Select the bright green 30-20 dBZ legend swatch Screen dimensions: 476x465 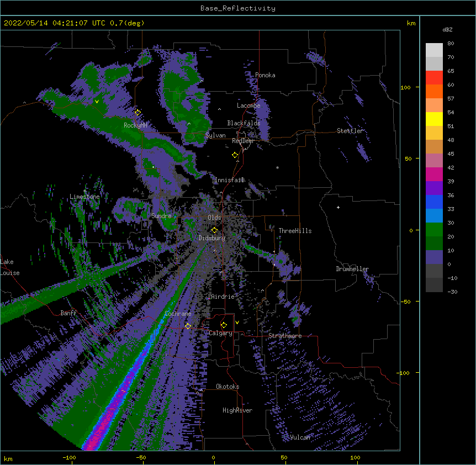(x=434, y=230)
